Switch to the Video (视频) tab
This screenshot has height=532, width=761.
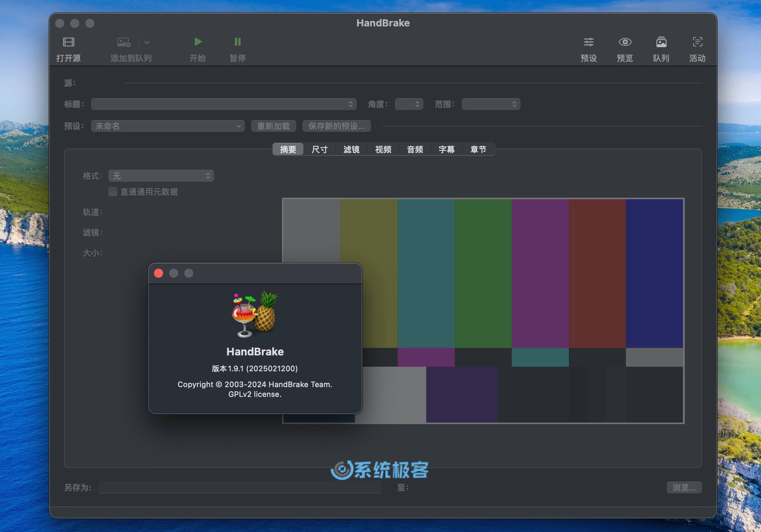click(383, 149)
